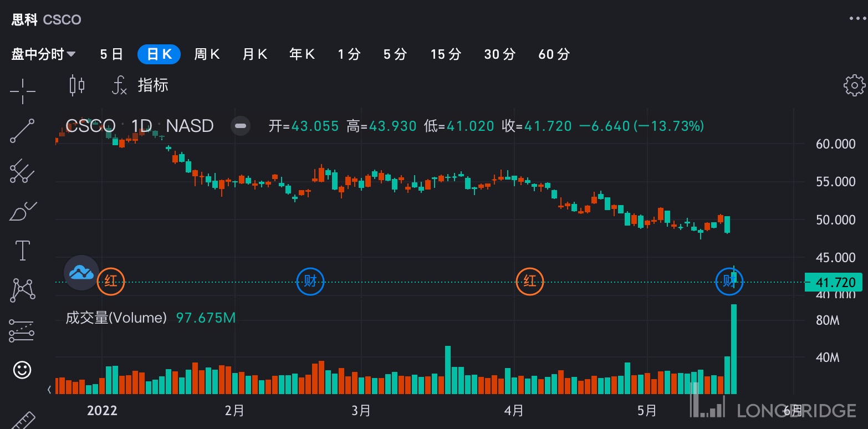The image size is (868, 429).
Task: Click the 45.000 price axis label
Action: [x=835, y=258]
